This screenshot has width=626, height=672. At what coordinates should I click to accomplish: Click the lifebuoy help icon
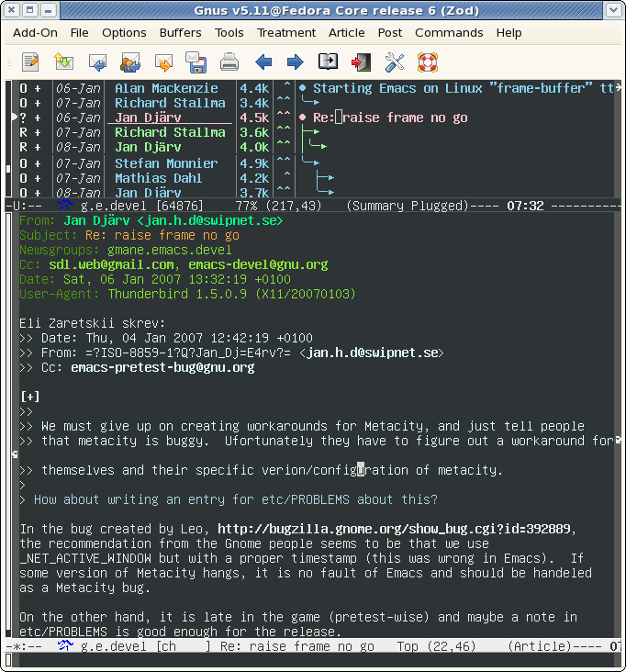(x=427, y=62)
